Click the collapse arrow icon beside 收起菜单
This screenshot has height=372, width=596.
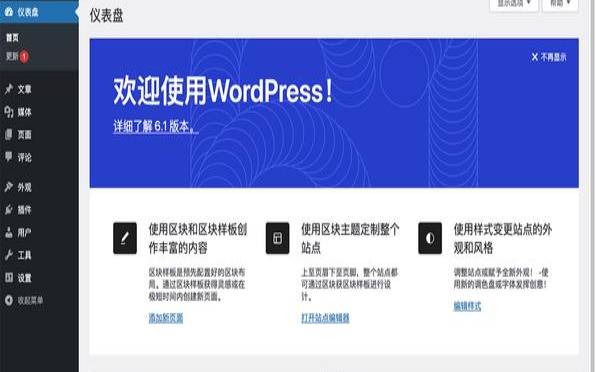(9, 300)
